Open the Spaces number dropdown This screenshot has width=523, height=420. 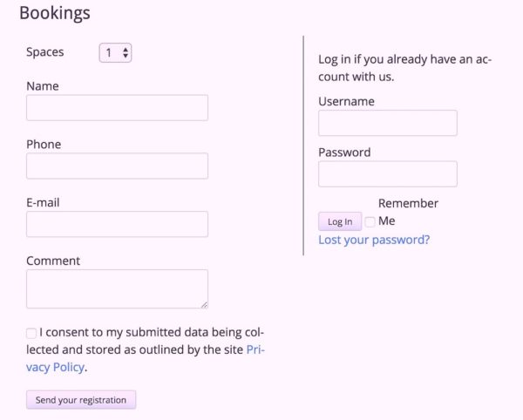115,53
